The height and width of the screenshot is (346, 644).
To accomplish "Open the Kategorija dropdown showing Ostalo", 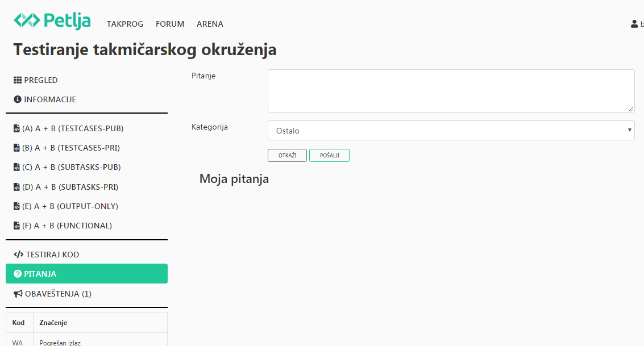I will point(451,130).
